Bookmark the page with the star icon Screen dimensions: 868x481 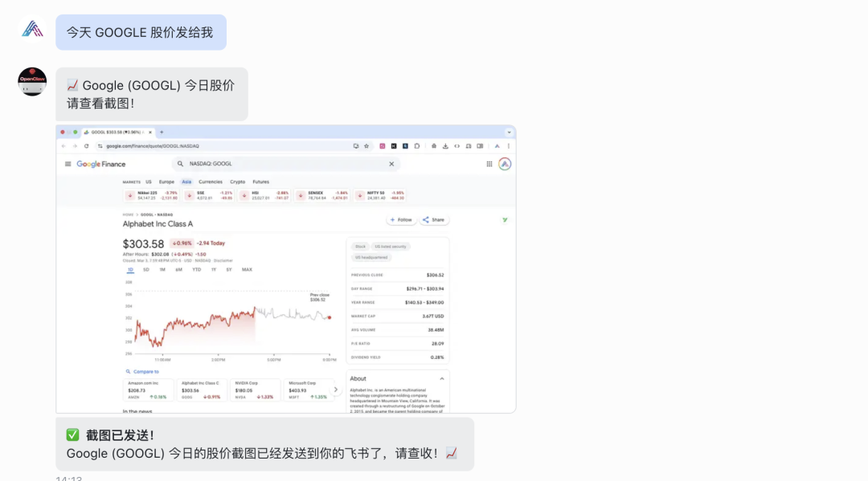pos(366,146)
